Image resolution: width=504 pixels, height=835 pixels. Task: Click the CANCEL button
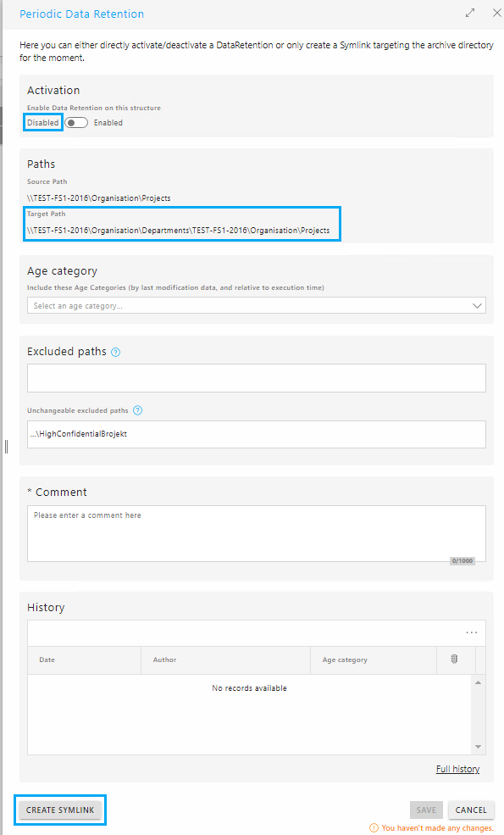[x=471, y=810]
